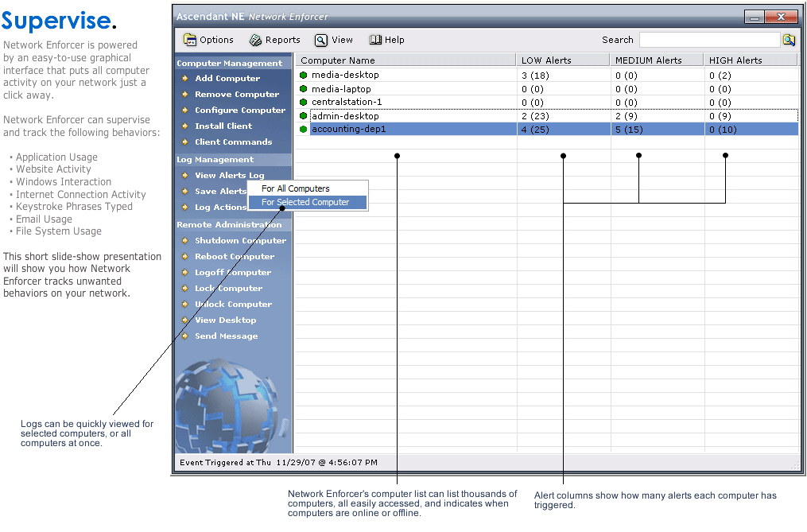Viewport: 807px width, 532px height.
Task: Select the media-laptop computer entry
Action: [x=341, y=89]
